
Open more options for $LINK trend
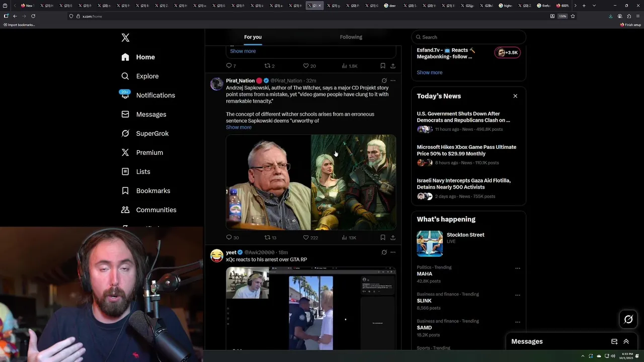point(518,296)
